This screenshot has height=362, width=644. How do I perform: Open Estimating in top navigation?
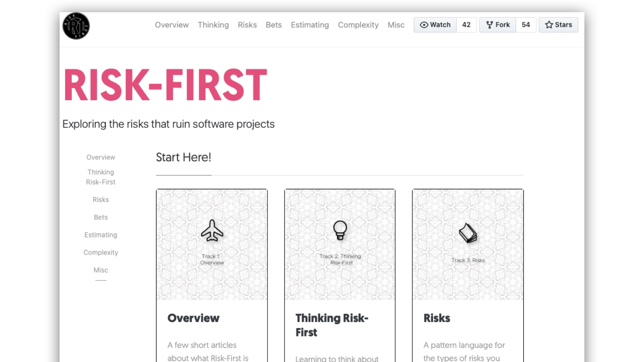[310, 25]
